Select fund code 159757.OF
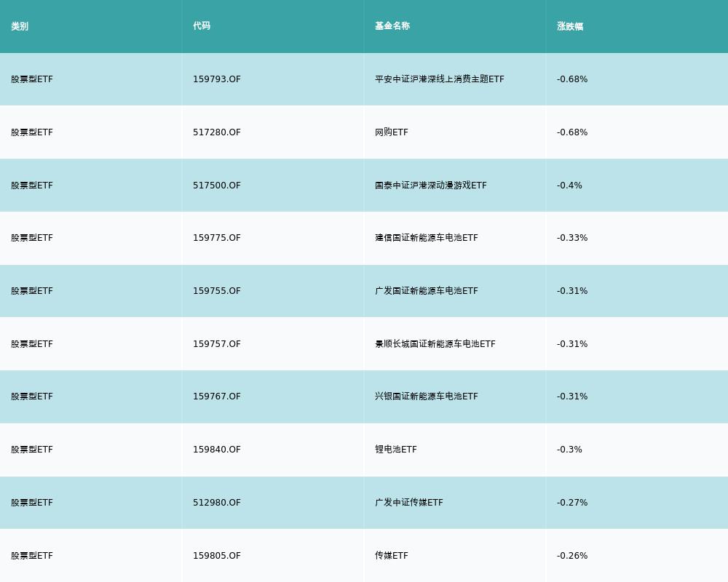Viewport: 728px width, 582px height. click(x=217, y=344)
